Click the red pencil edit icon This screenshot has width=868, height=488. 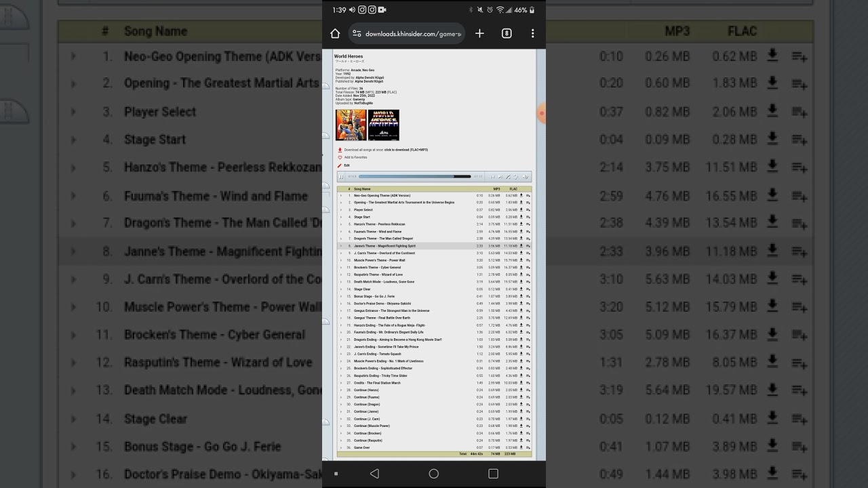click(x=340, y=165)
